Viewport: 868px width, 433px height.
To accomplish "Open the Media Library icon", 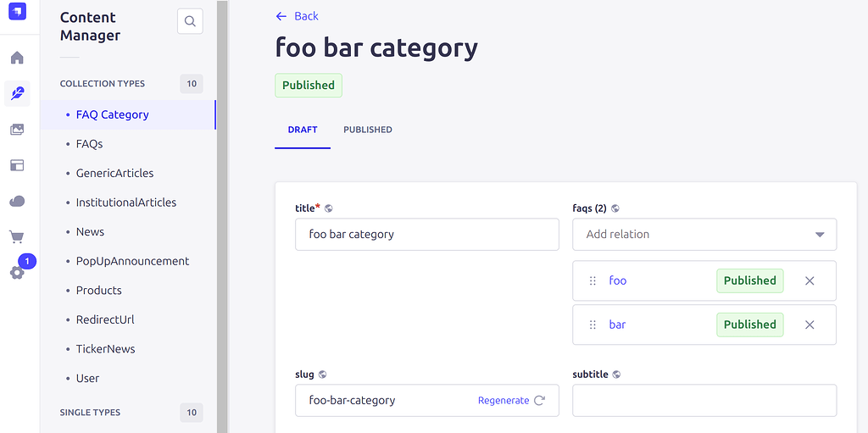I will tap(17, 130).
